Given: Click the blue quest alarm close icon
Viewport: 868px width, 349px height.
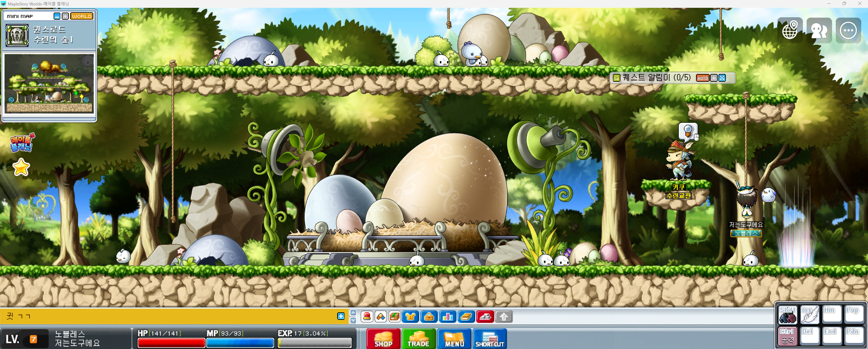Looking at the screenshot, I should (722, 78).
